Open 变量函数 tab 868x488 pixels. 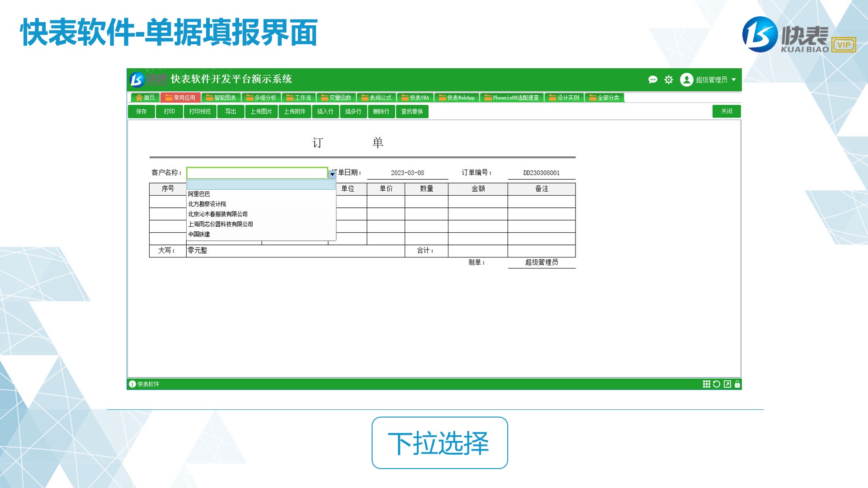[336, 98]
